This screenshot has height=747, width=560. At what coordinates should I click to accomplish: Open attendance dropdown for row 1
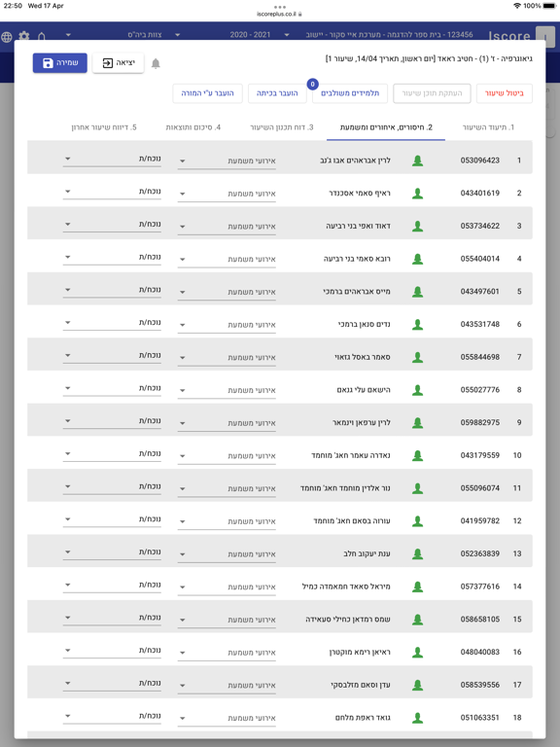pyautogui.click(x=112, y=159)
